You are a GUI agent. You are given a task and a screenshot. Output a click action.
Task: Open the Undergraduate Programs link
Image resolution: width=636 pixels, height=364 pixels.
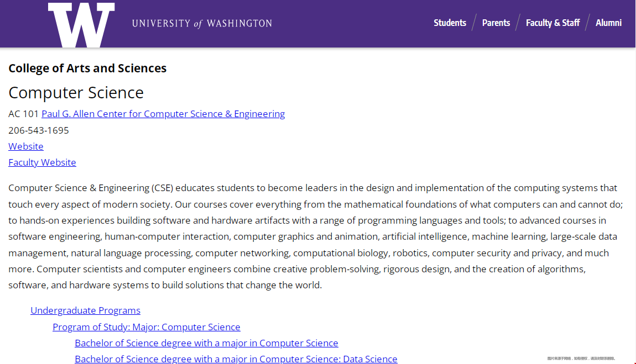point(85,310)
